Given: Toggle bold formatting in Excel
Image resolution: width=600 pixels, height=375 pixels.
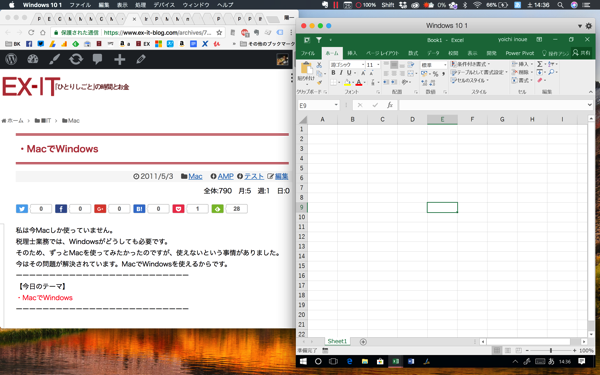Looking at the screenshot, I should click(x=333, y=73).
